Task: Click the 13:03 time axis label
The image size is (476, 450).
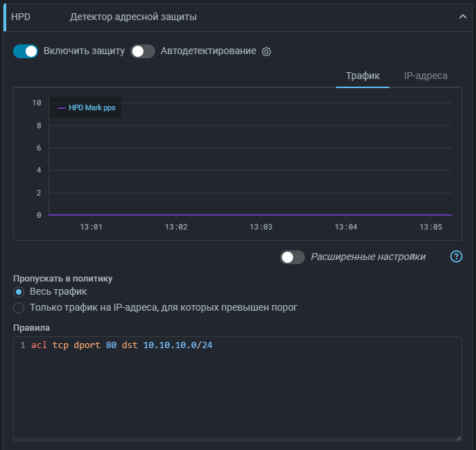Action: [261, 227]
